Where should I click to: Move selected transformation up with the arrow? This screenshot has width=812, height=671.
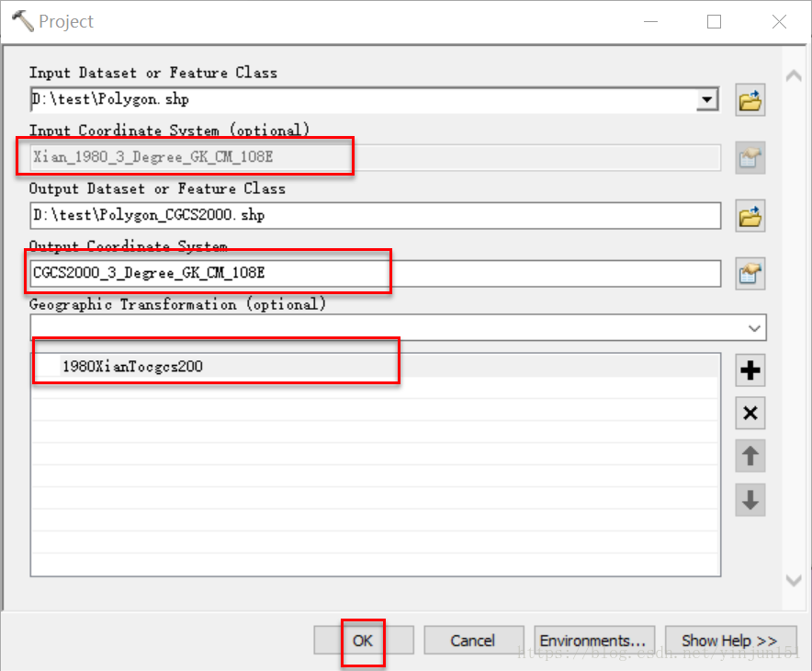750,457
